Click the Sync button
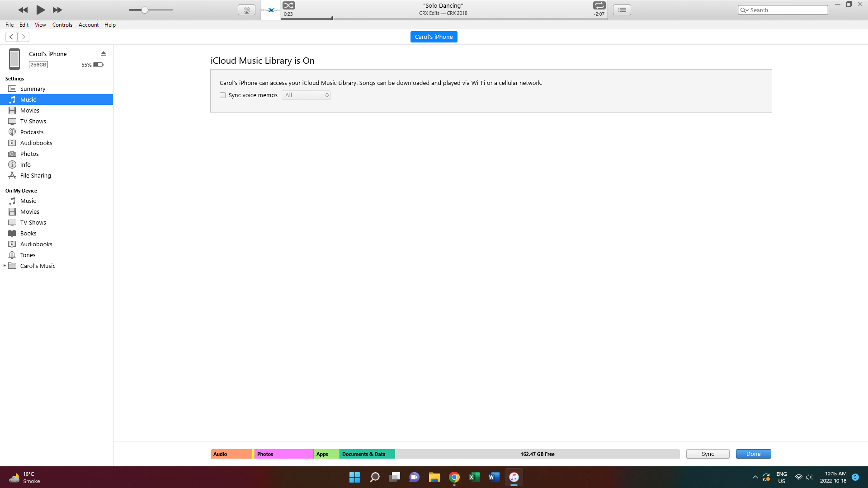868x488 pixels. [708, 454]
